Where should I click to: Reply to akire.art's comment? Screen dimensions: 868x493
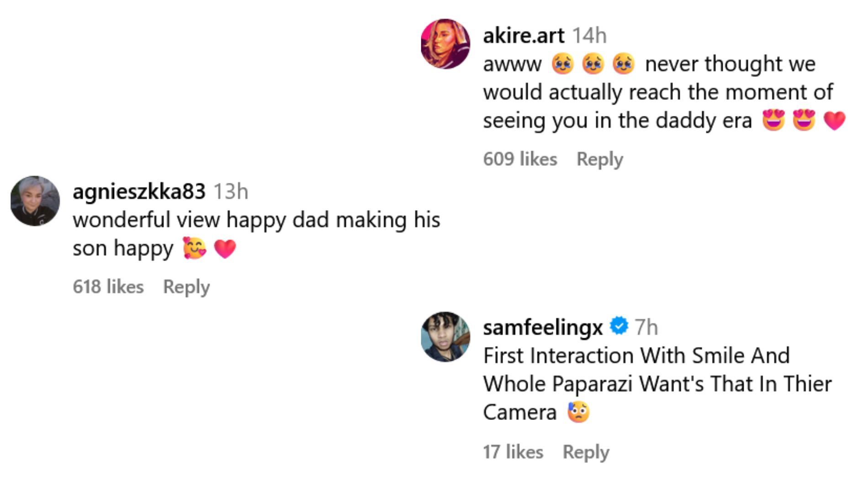click(x=599, y=159)
